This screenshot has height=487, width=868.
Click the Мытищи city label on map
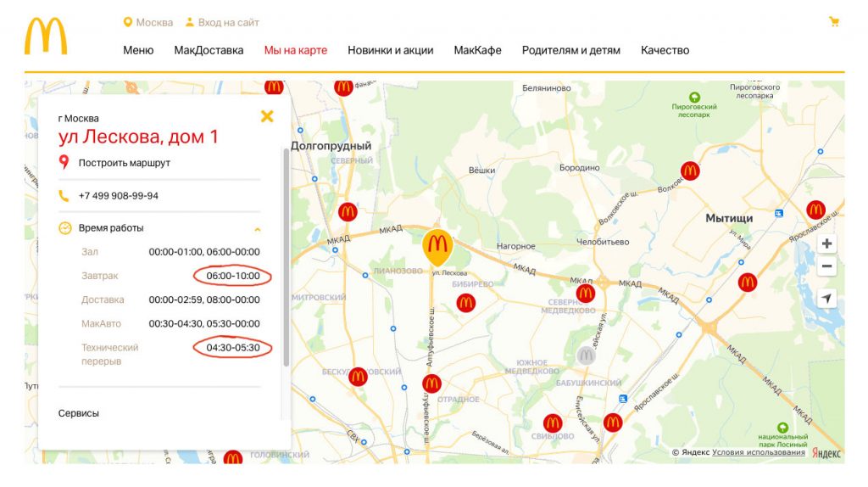point(729,218)
